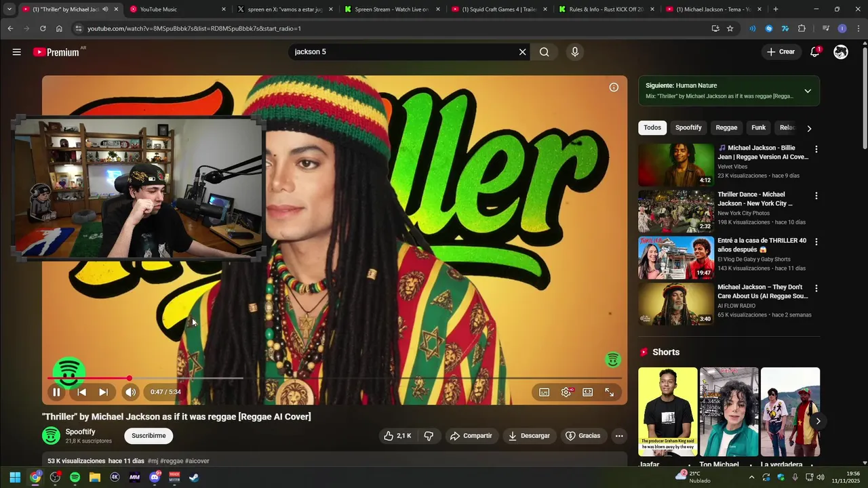Click the Compartir button

tap(471, 436)
